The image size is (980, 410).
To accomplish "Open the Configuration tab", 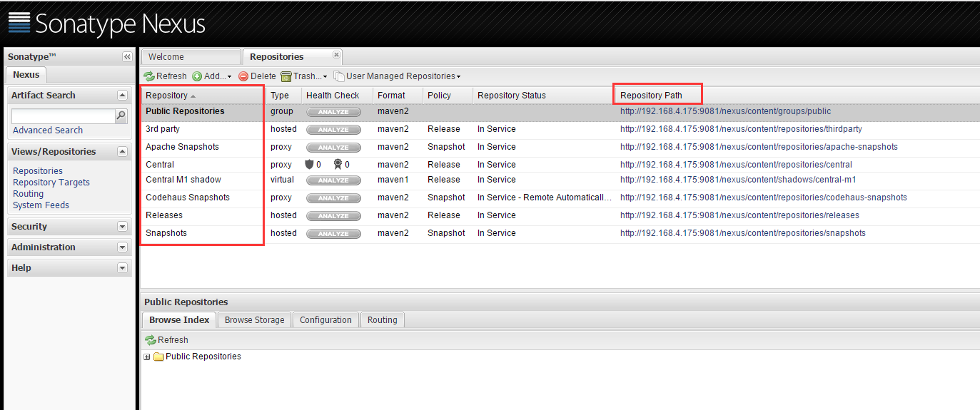I will (x=325, y=320).
